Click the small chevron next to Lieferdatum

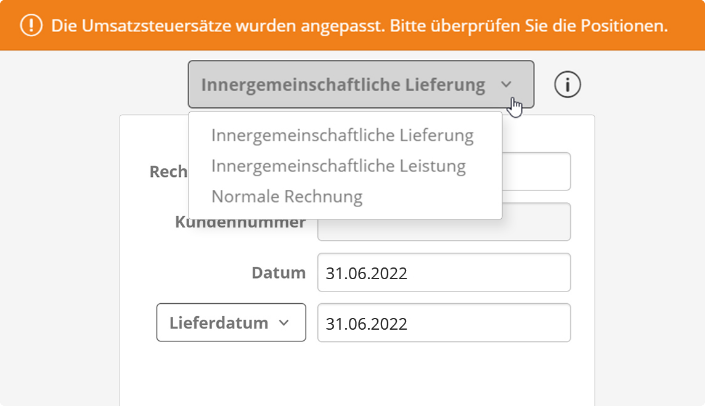284,323
